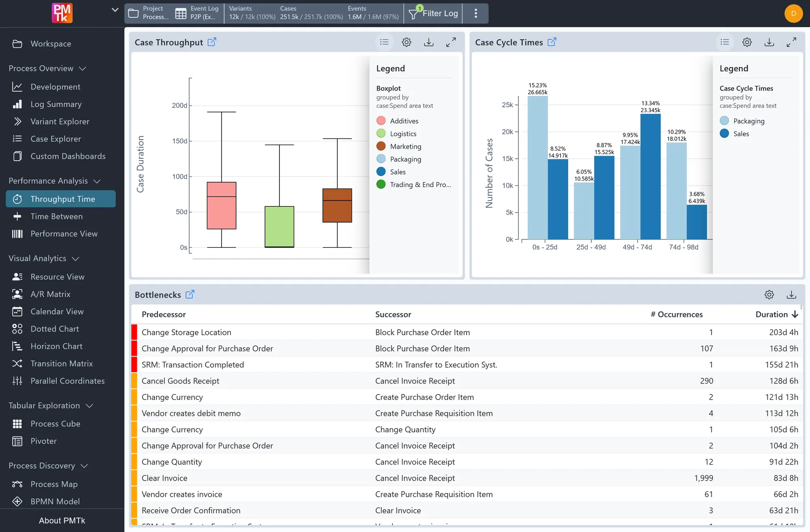Sort by the # Occurrences column header
This screenshot has width=810, height=532.
pyautogui.click(x=677, y=315)
